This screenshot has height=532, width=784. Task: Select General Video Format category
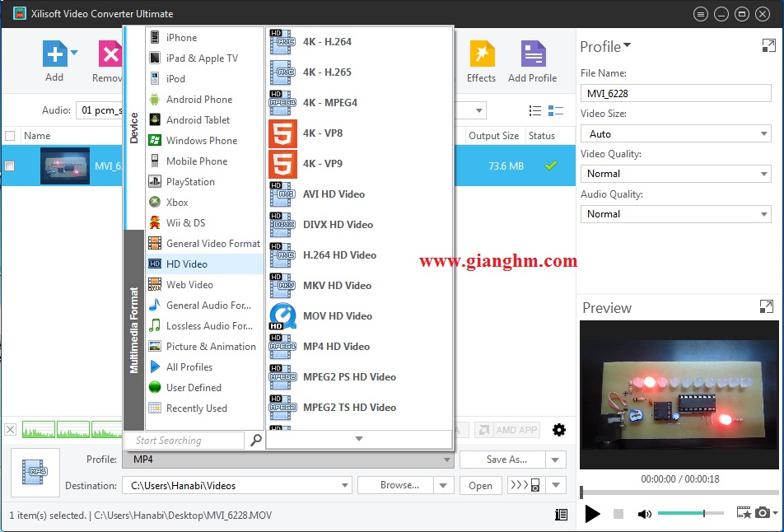point(204,244)
